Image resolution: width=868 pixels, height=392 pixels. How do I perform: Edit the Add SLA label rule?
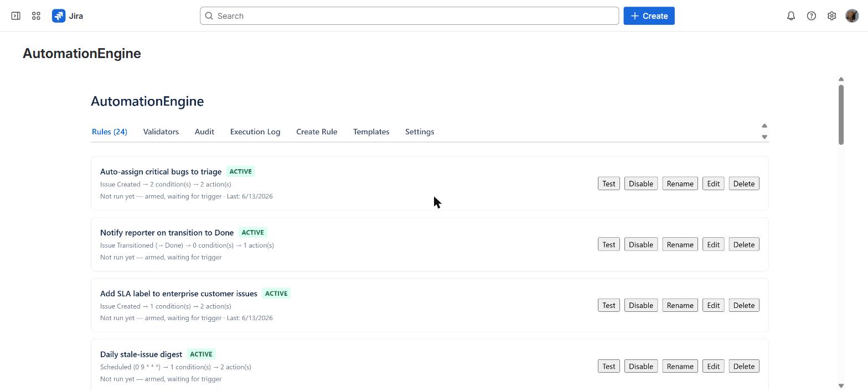point(713,305)
